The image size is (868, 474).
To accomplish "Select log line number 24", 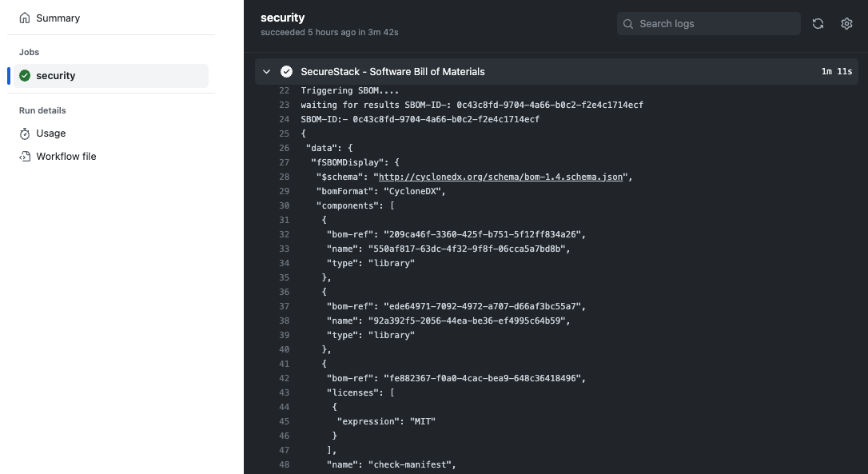I will pyautogui.click(x=284, y=119).
